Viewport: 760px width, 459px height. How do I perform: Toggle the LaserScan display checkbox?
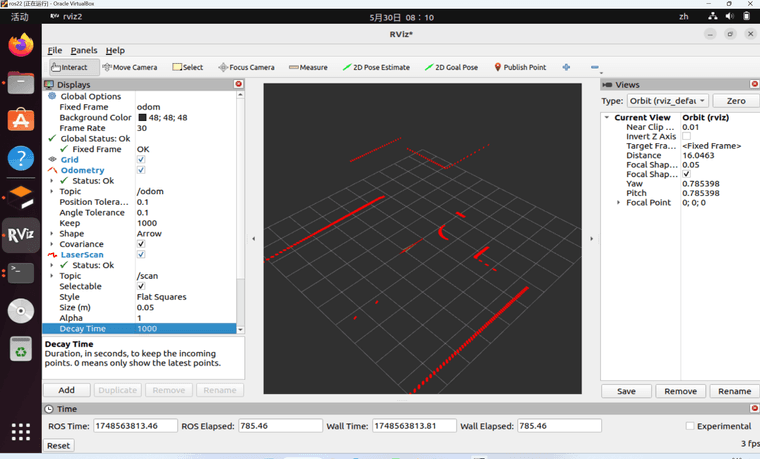pyautogui.click(x=141, y=254)
